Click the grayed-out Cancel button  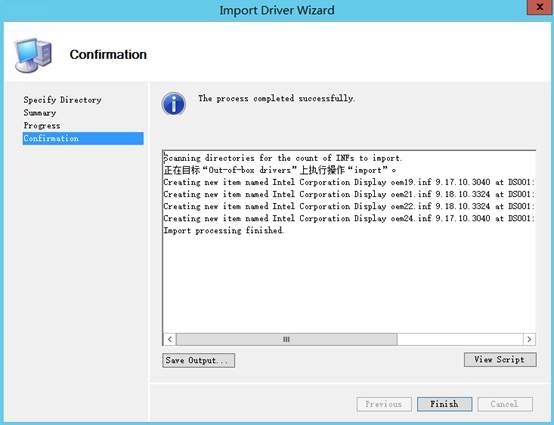pyautogui.click(x=505, y=404)
